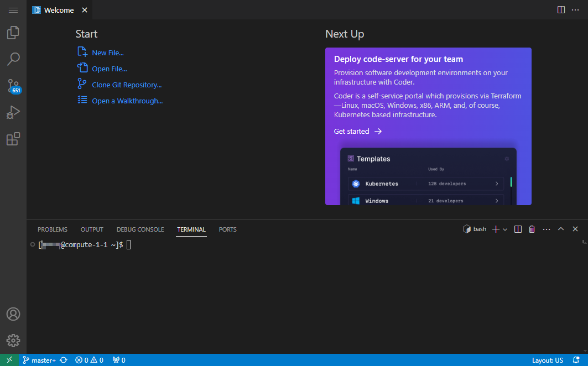The width and height of the screenshot is (588, 366).
Task: Kill the terminal with trash icon
Action: 532,229
